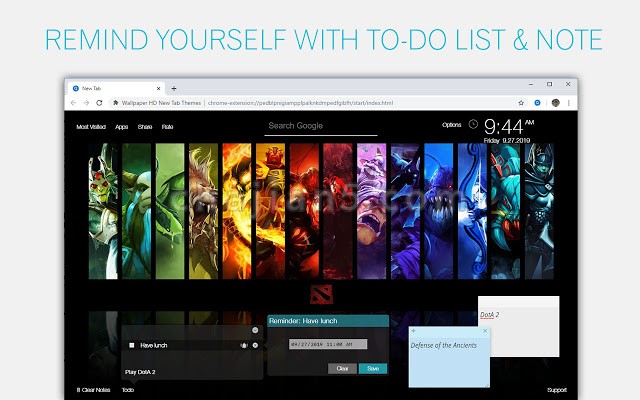Click the extension puzzle icon in address bar
The width and height of the screenshot is (640, 400).
[116, 103]
